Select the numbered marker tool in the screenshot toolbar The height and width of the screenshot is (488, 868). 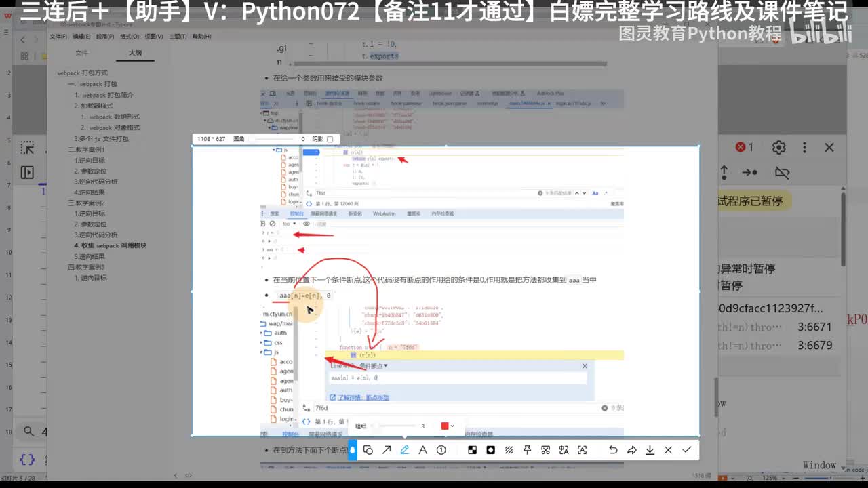[441, 450]
